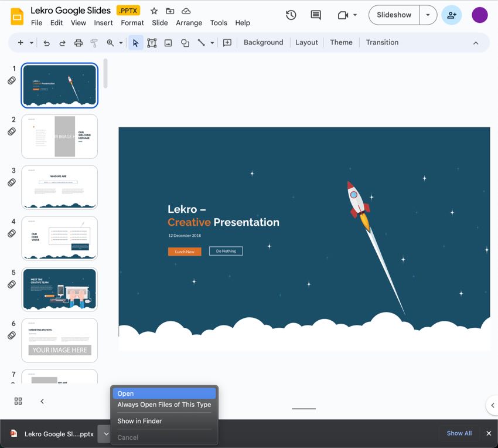Click the link icon beside slide 3
The height and width of the screenshot is (448, 498).
12,182
